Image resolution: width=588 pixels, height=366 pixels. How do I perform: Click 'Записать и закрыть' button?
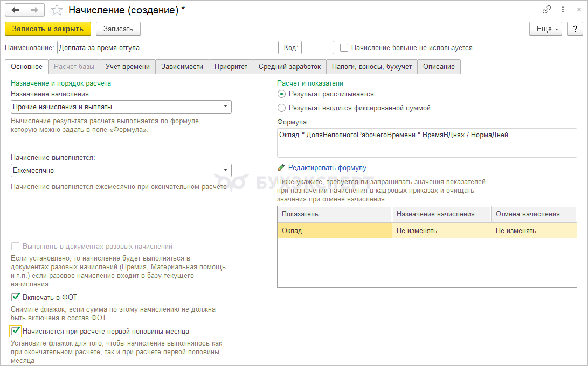pyautogui.click(x=48, y=29)
